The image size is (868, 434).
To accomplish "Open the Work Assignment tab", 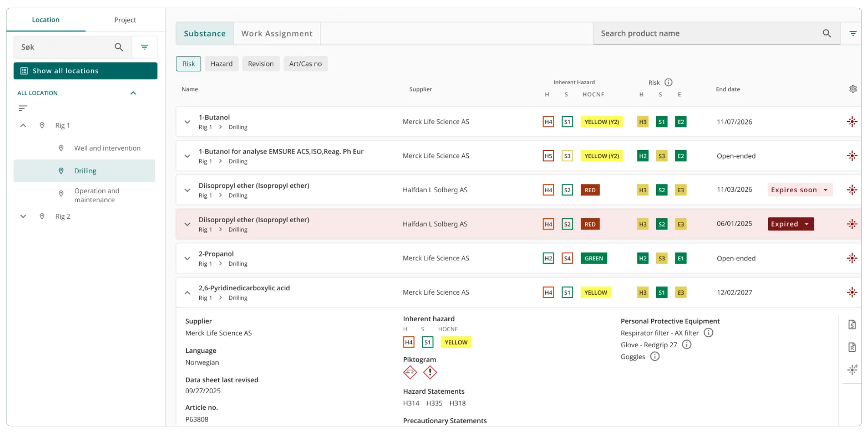I will [277, 33].
